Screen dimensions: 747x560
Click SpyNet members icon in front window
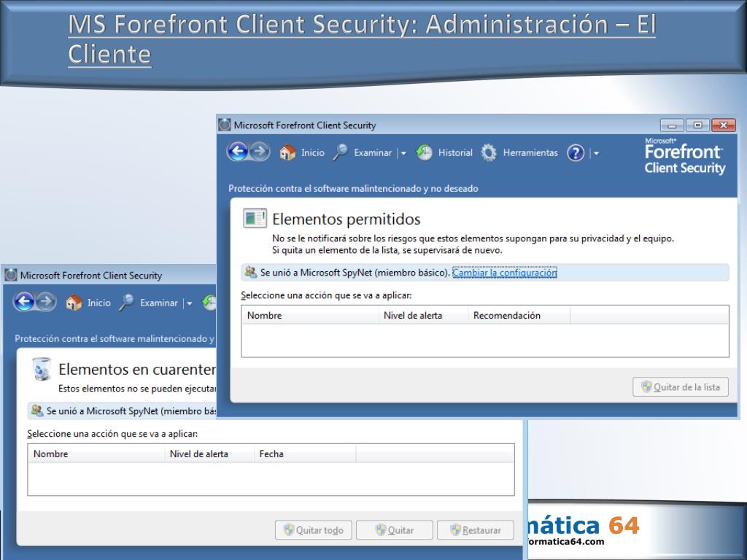(251, 272)
